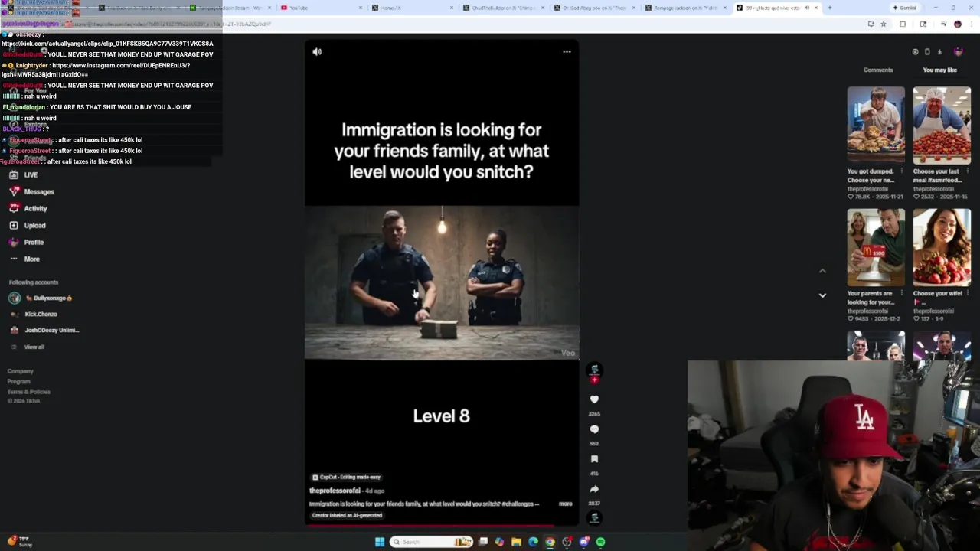This screenshot has width=980, height=551.
Task: Open the Copilot icon on the taskbar
Action: click(499, 542)
